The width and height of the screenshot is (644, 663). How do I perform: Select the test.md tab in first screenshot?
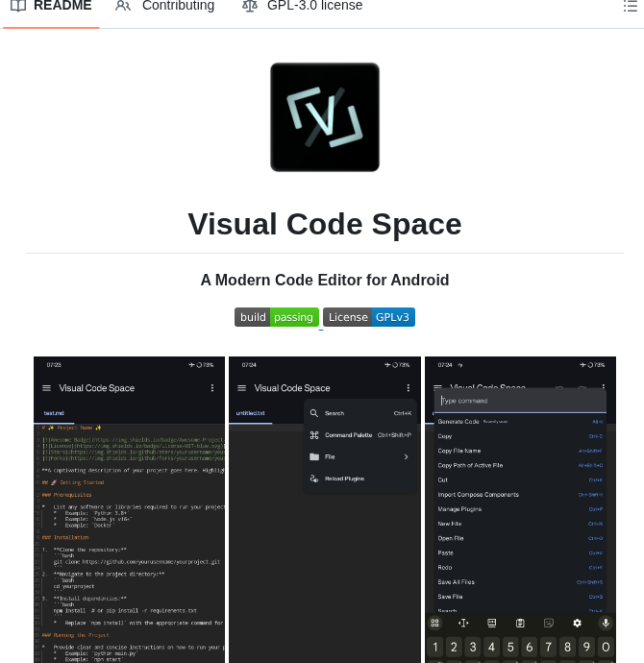point(54,413)
